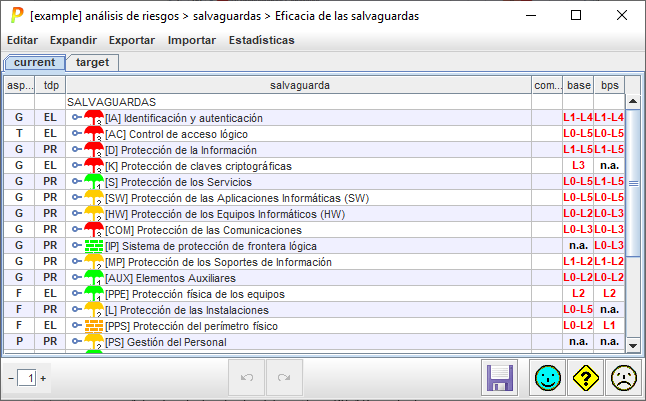Click the yellow question mark warning icon
The height and width of the screenshot is (401, 646).
[584, 379]
